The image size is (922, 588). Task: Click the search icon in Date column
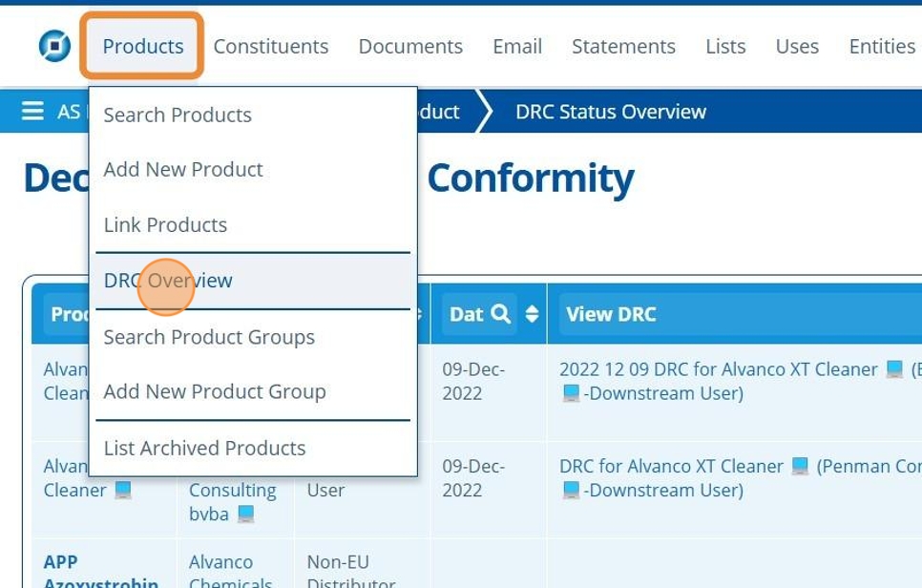click(x=501, y=314)
